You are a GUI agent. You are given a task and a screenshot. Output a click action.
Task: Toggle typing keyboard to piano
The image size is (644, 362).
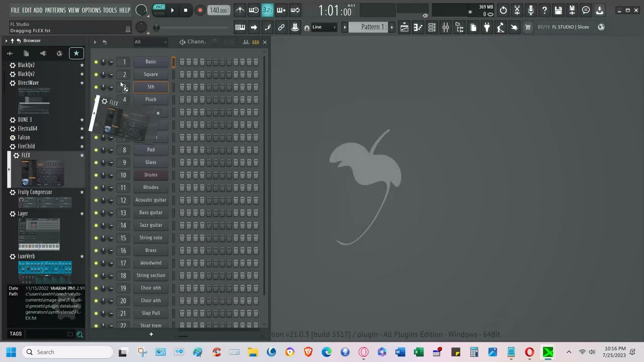click(x=240, y=27)
